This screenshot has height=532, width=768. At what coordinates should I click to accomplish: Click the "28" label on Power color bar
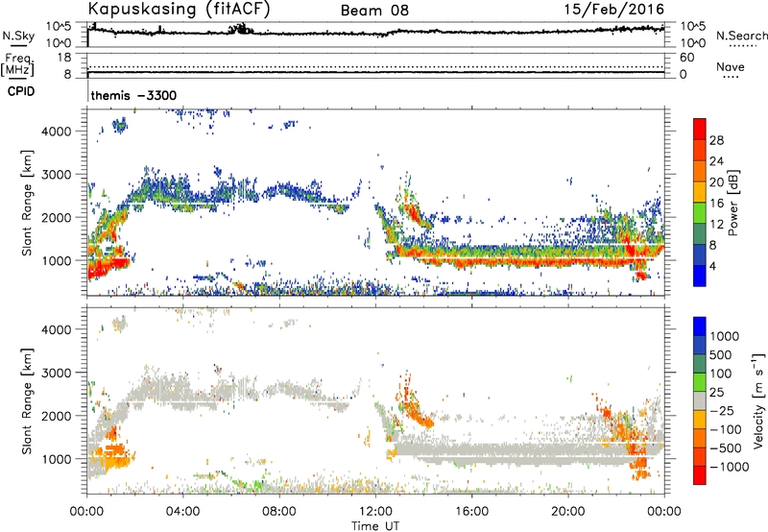[716, 140]
